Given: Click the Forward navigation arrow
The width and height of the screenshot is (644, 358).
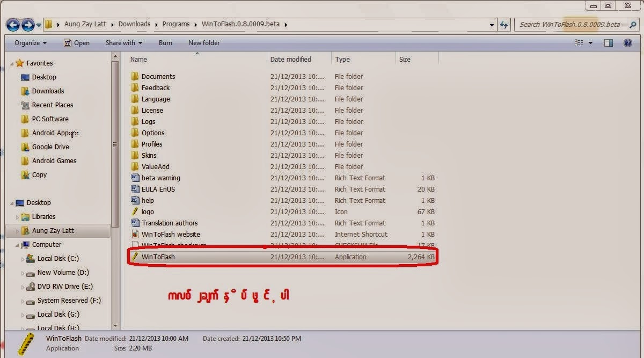Looking at the screenshot, I should pyautogui.click(x=28, y=24).
